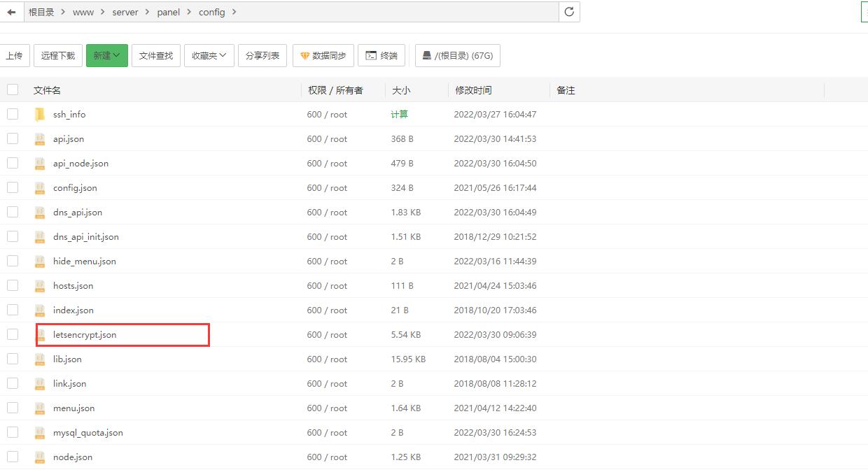Open the mysql_quota.json file name
Screen dimensions: 868x472
(88, 433)
